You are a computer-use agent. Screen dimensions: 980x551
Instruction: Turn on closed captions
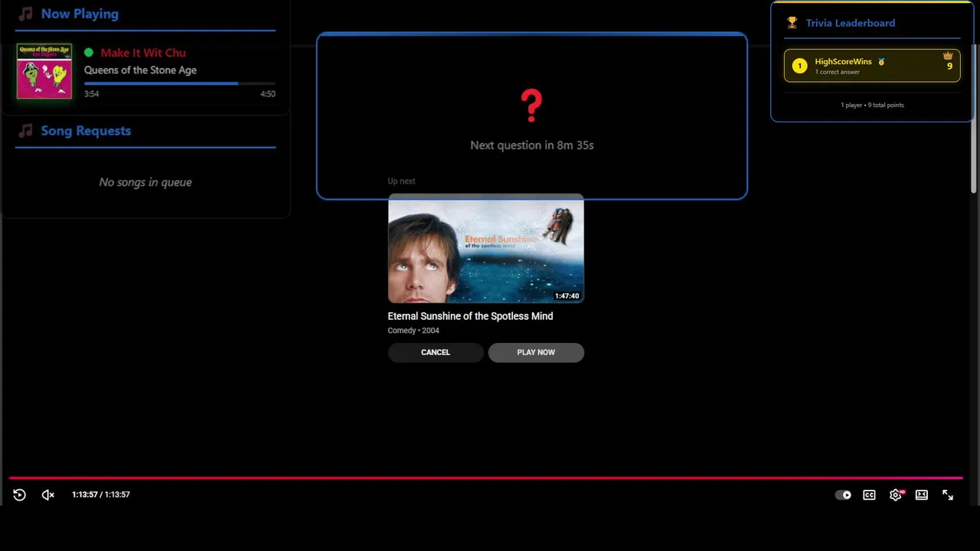tap(869, 495)
